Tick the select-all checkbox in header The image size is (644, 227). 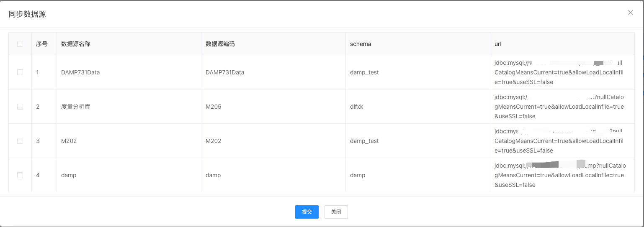(20, 44)
